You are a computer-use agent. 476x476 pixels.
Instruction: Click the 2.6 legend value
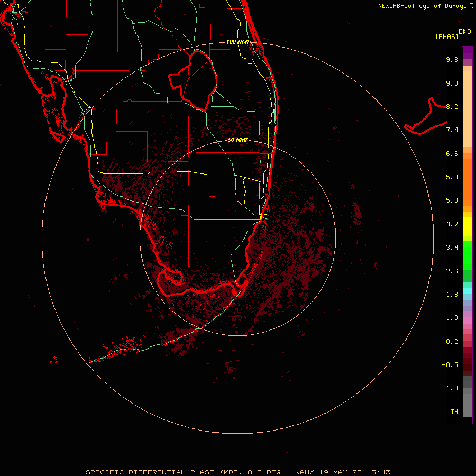[x=452, y=271]
